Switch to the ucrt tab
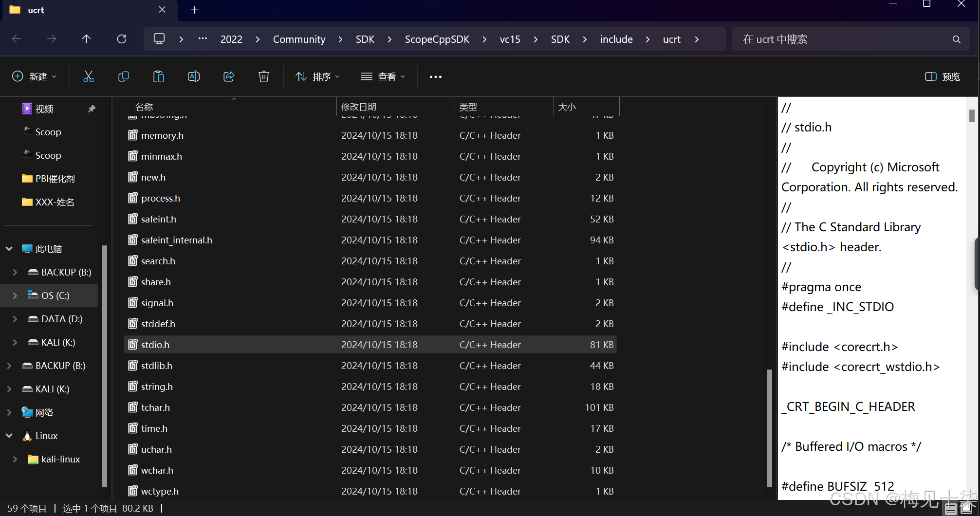This screenshot has width=980, height=516. [37, 10]
